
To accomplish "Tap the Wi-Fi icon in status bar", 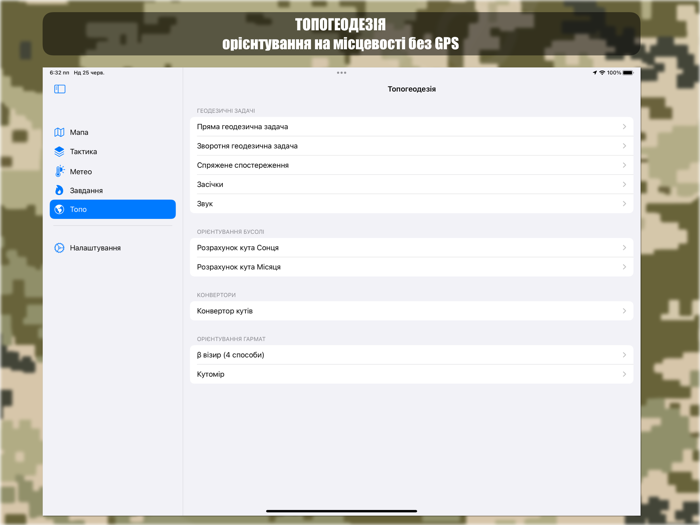I will coord(602,73).
